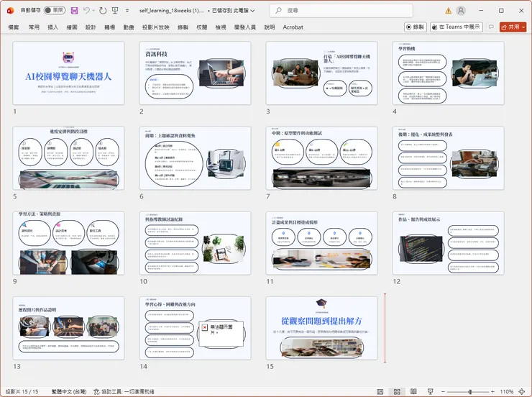Select the Slide Sorter view icon

pos(396,391)
